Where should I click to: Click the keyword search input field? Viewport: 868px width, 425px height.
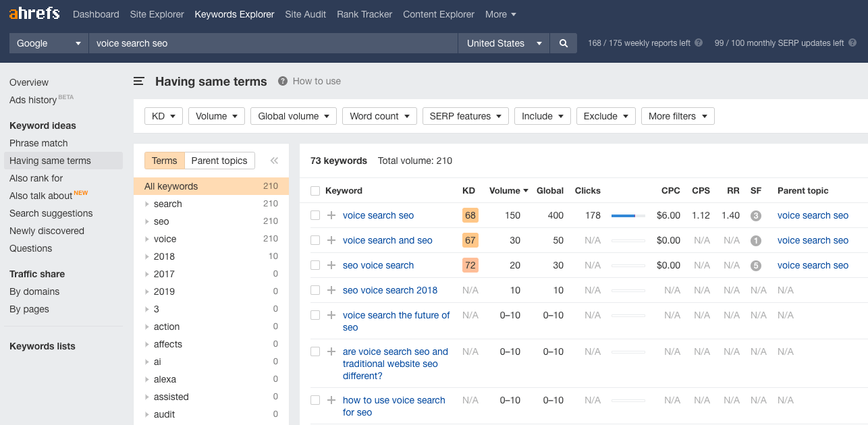[x=273, y=43]
